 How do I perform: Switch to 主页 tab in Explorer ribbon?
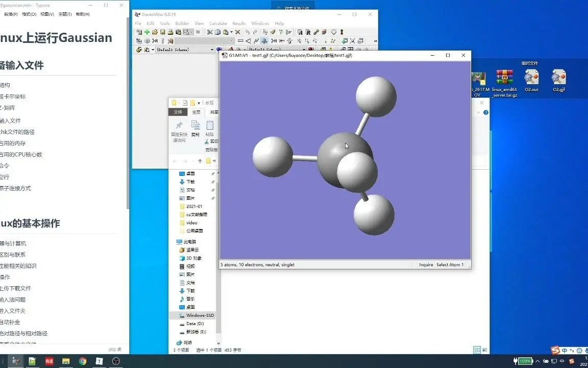pyautogui.click(x=196, y=112)
